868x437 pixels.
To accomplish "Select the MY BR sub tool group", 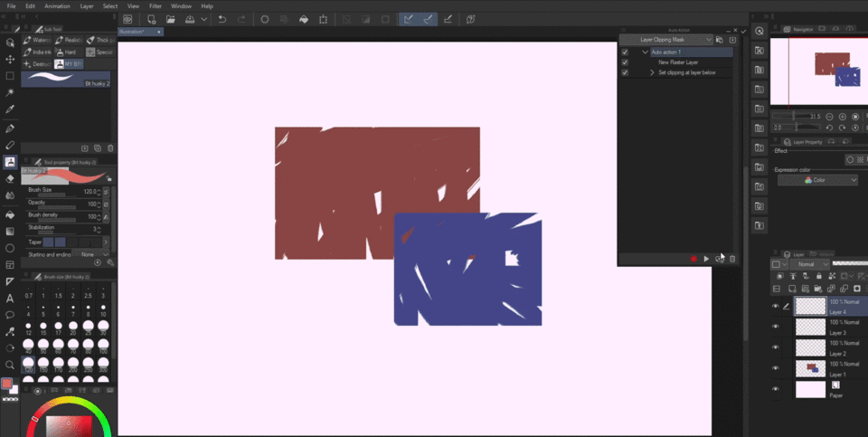I will pyautogui.click(x=70, y=64).
